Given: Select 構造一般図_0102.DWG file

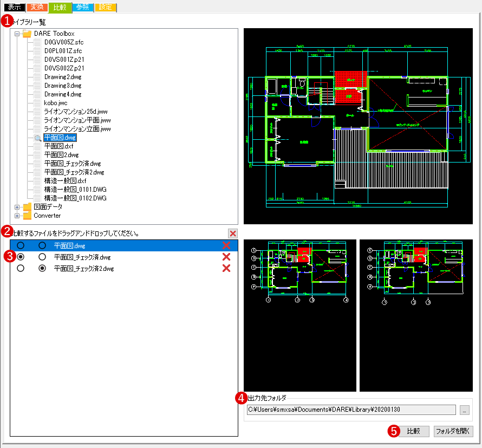Looking at the screenshot, I should pyautogui.click(x=75, y=198).
